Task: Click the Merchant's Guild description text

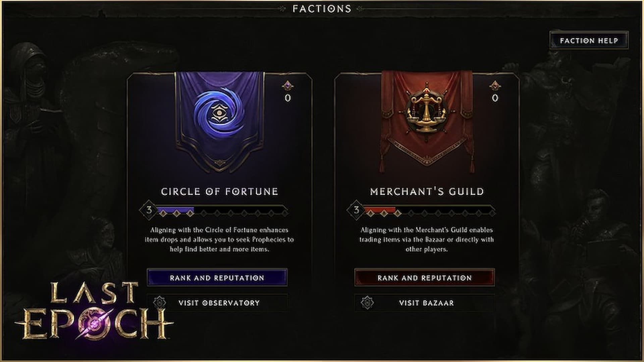Action: click(426, 239)
